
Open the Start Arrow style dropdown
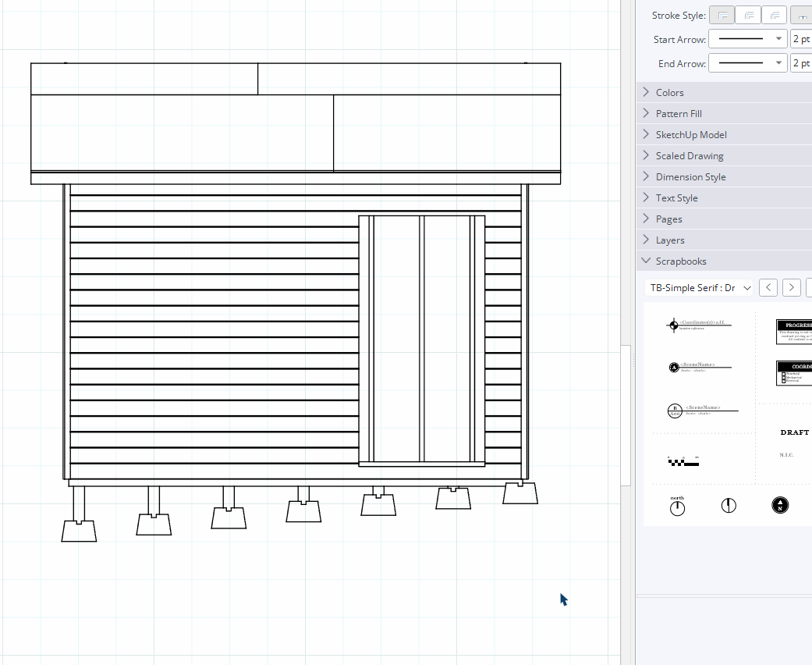click(747, 39)
